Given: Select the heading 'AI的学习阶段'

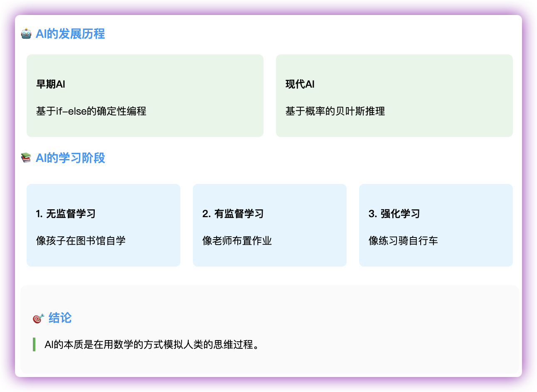Looking at the screenshot, I should click(70, 158).
